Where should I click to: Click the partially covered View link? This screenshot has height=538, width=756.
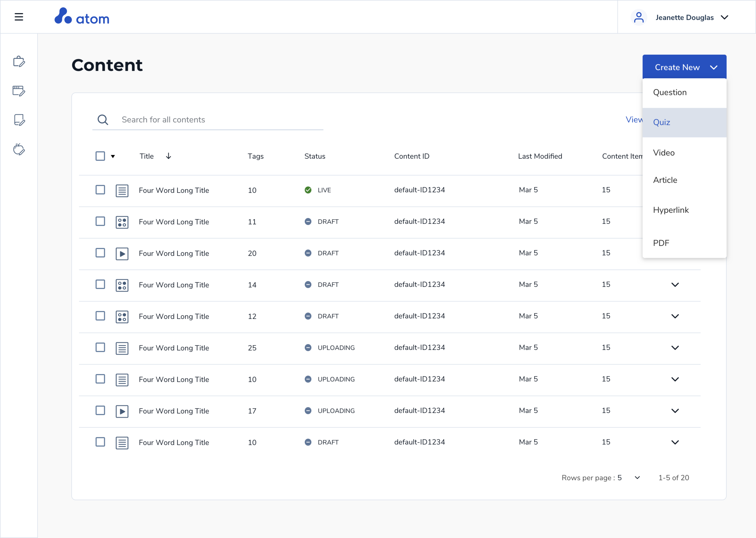tap(634, 120)
